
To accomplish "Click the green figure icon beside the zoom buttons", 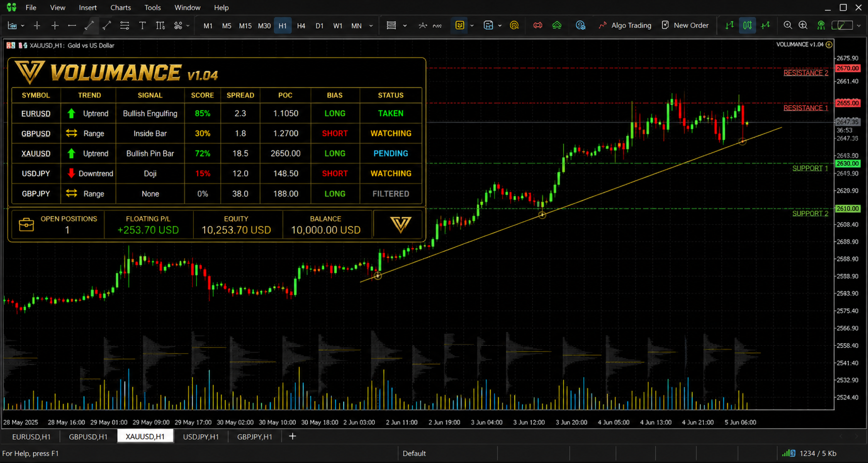I will tap(821, 25).
